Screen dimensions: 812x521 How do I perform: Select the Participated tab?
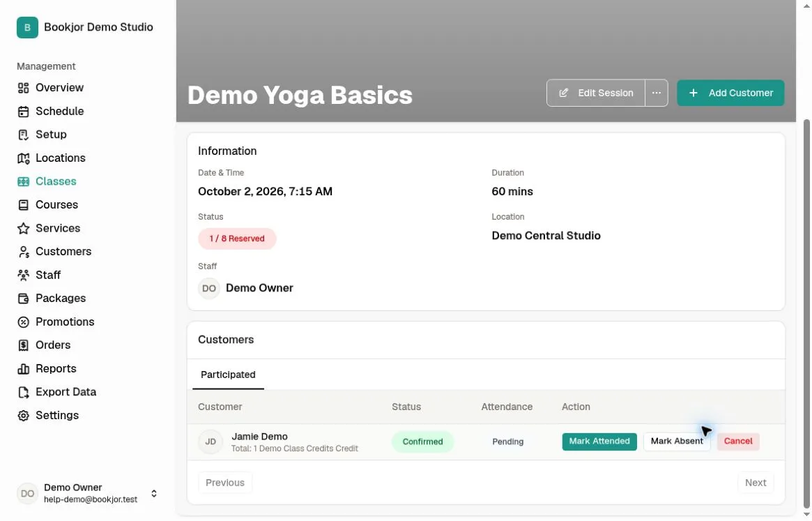228,375
